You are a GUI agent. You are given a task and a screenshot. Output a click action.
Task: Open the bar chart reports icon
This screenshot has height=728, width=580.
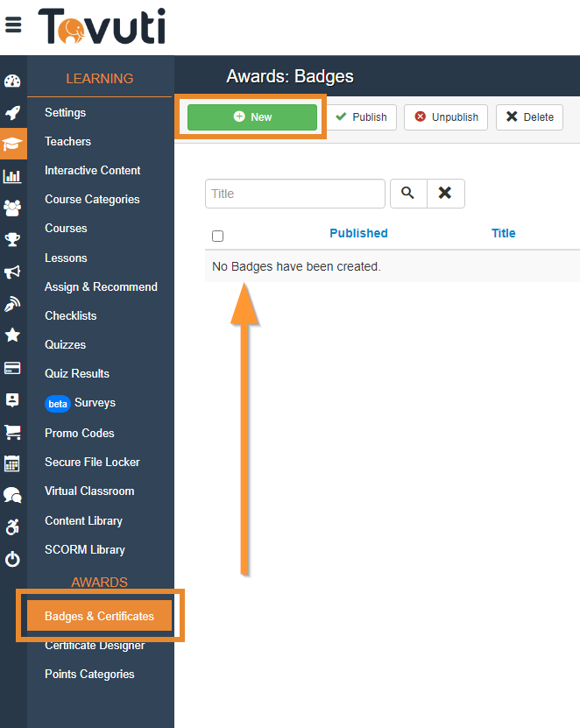coord(12,176)
